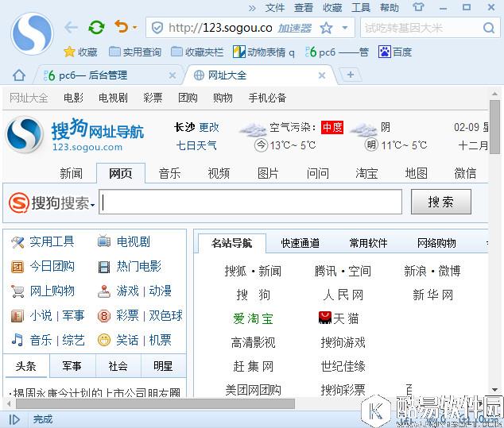Viewport: 504px width, 428px height.
Task: Click the 游戏 joystick icon
Action: tap(104, 291)
